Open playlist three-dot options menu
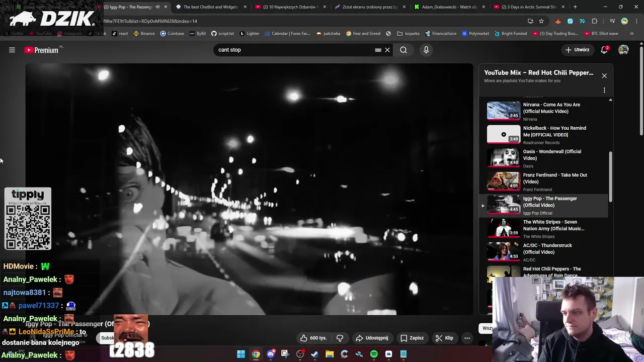Screen dimensions: 644x362 604,90
